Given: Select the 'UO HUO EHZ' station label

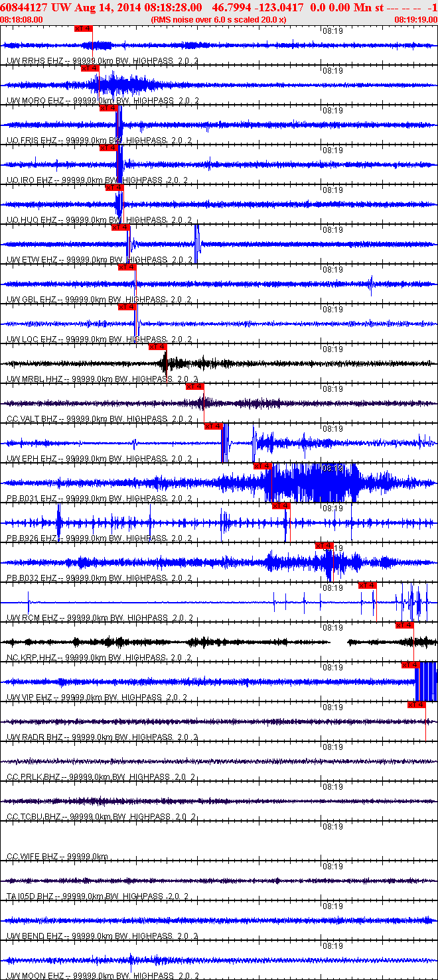Looking at the screenshot, I should pyautogui.click(x=31, y=220).
